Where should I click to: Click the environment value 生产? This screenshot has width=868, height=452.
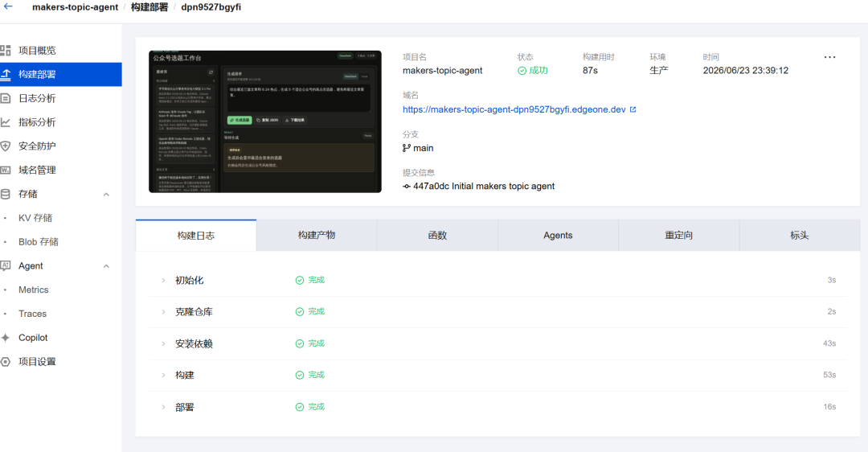pyautogui.click(x=659, y=70)
